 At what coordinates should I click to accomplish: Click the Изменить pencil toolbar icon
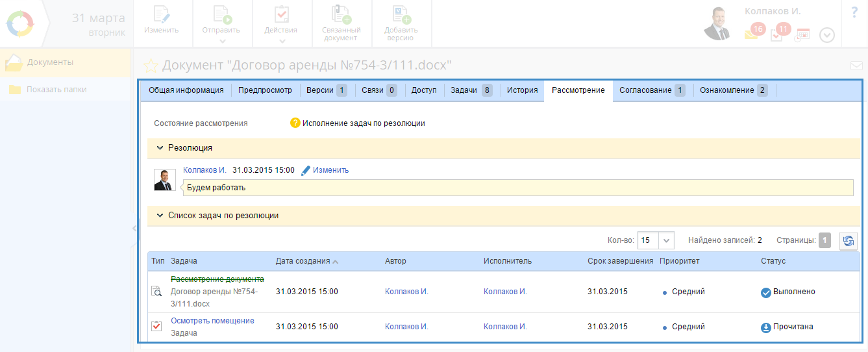pyautogui.click(x=162, y=16)
